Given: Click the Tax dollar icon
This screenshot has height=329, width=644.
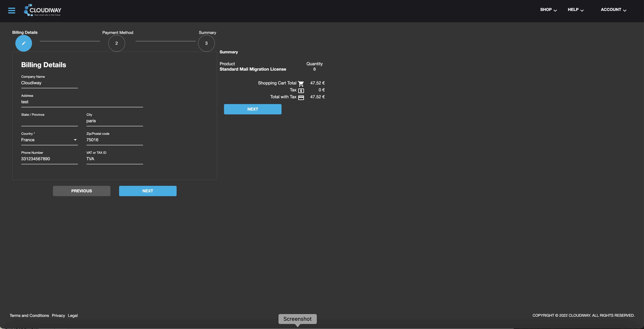Looking at the screenshot, I should coord(301,91).
